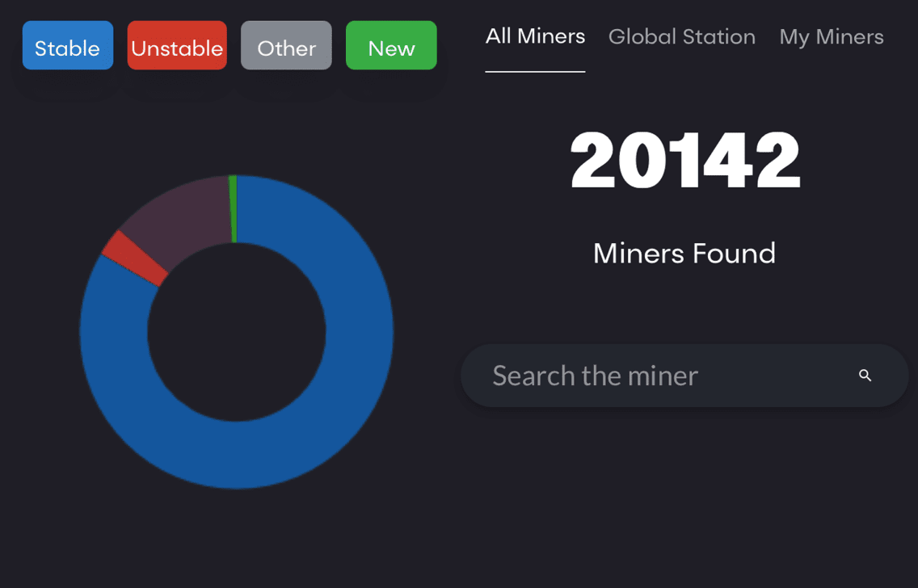Image resolution: width=918 pixels, height=588 pixels.
Task: Toggle the blue Stable legend filter
Action: [68, 46]
